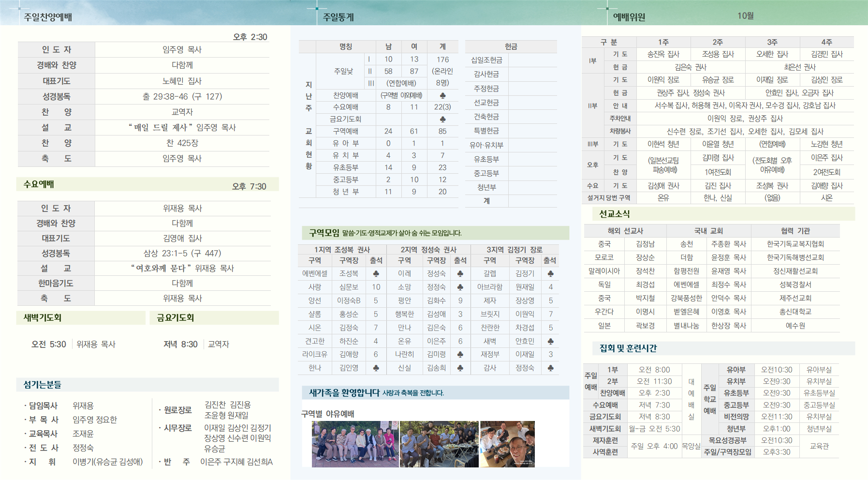Select the 십일조헌금 offering label
Screen dimensions: 868x480
pos(486,60)
